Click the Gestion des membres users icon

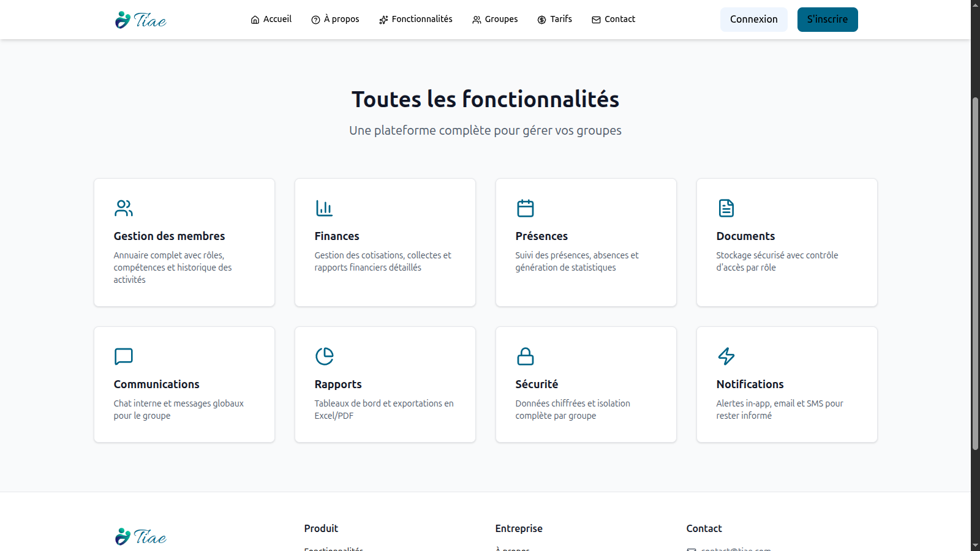(x=124, y=208)
